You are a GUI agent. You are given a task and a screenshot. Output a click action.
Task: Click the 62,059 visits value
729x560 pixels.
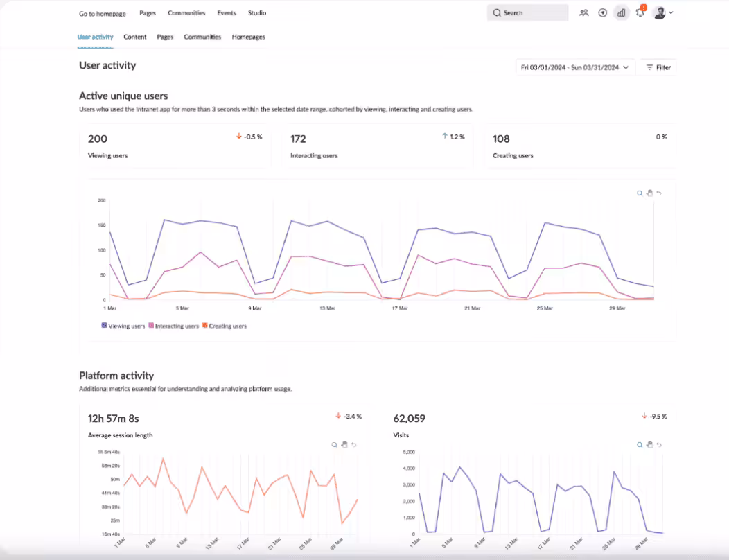pos(409,419)
